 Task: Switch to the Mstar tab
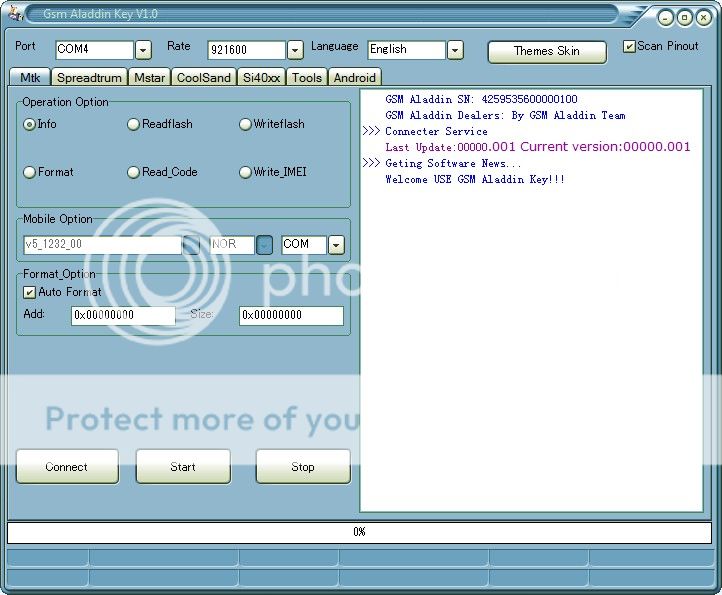150,77
